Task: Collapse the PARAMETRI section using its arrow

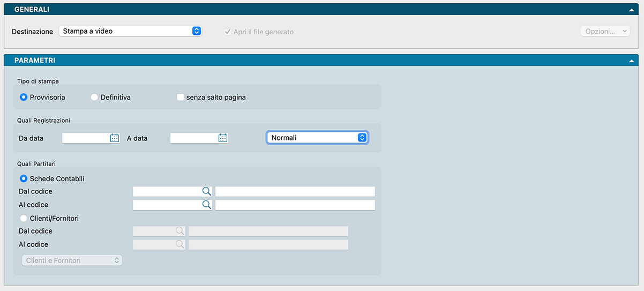Action: [632, 61]
